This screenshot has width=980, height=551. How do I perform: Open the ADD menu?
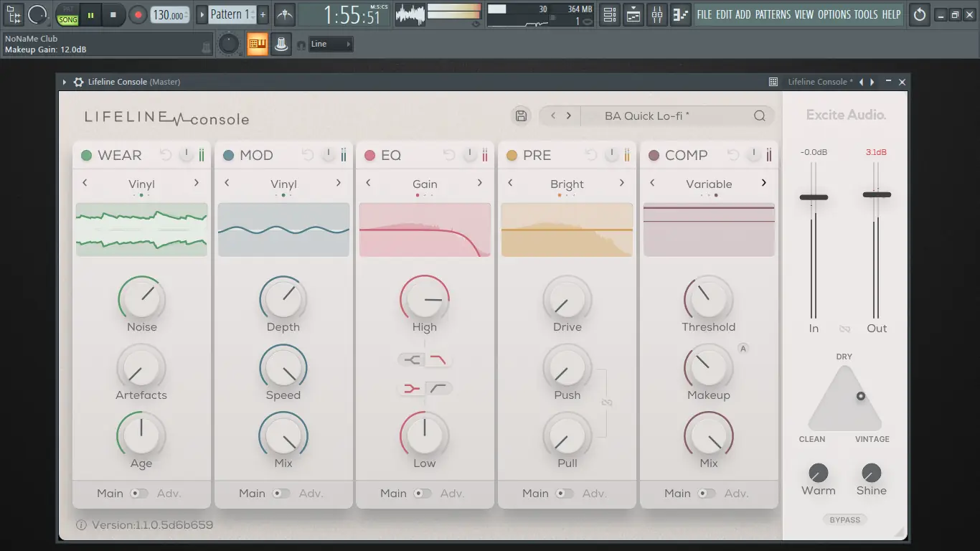tap(743, 14)
